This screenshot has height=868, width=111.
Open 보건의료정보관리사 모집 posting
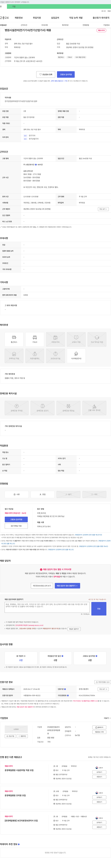[x=21, y=820]
